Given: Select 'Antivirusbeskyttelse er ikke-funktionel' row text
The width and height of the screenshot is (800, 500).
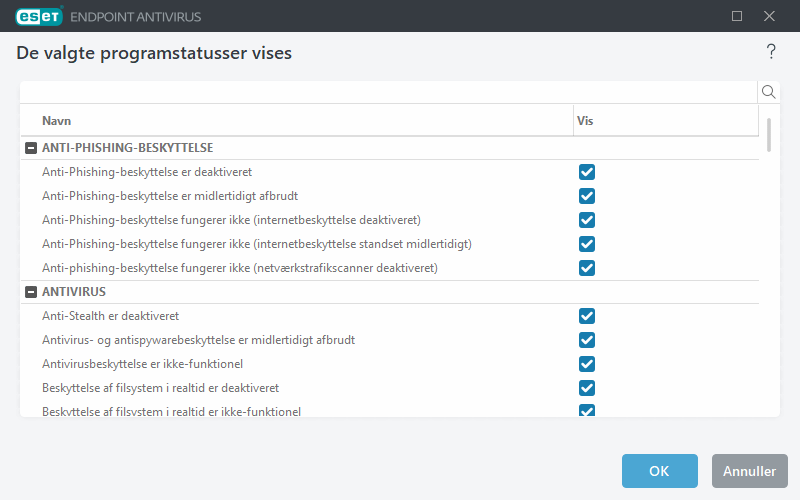Looking at the screenshot, I should pyautogui.click(x=142, y=364).
